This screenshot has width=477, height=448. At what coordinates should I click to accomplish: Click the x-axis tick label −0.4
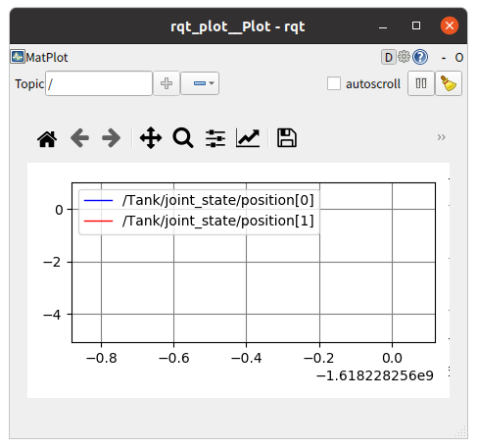point(247,358)
